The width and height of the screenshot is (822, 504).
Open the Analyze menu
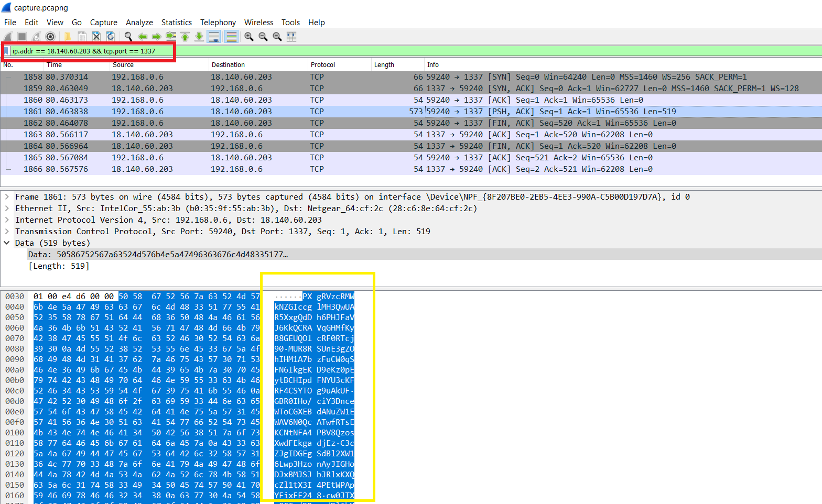tap(139, 23)
